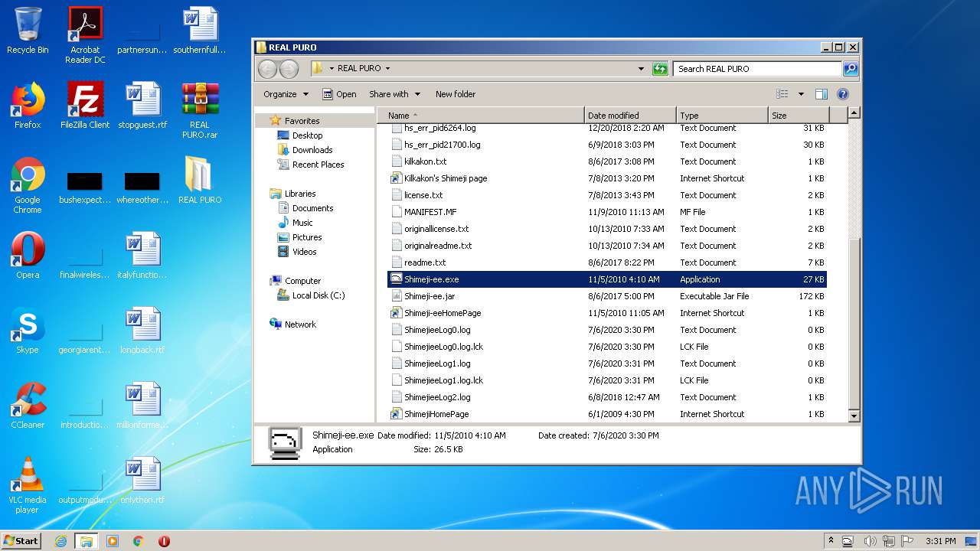Screen dimensions: 980x551
Task: Select Shimeji-ee.jar file
Action: 606,296
